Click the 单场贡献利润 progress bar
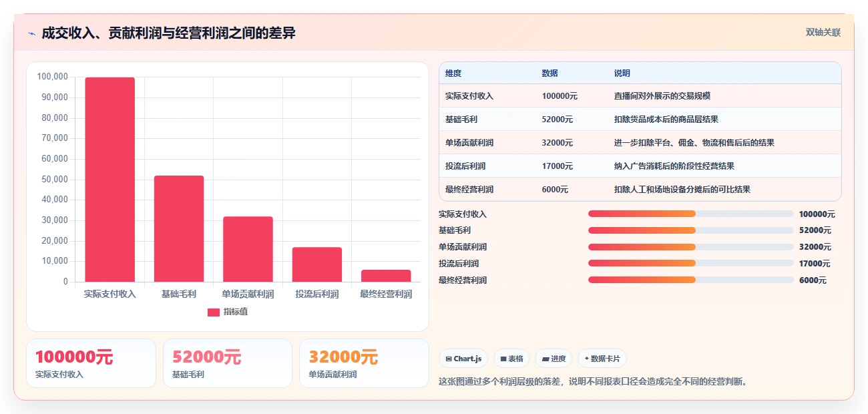 click(691, 247)
